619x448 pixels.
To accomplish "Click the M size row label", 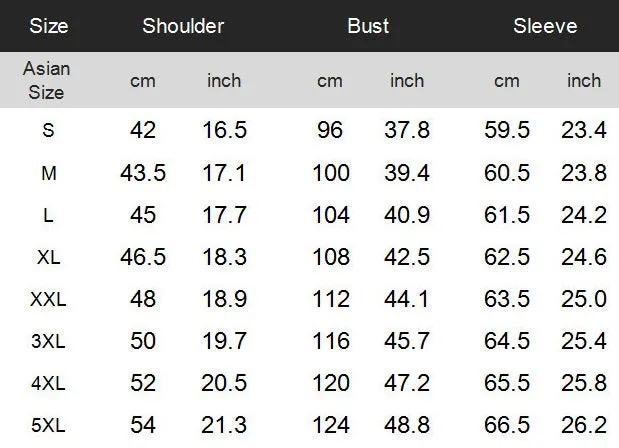I will click(x=49, y=173).
